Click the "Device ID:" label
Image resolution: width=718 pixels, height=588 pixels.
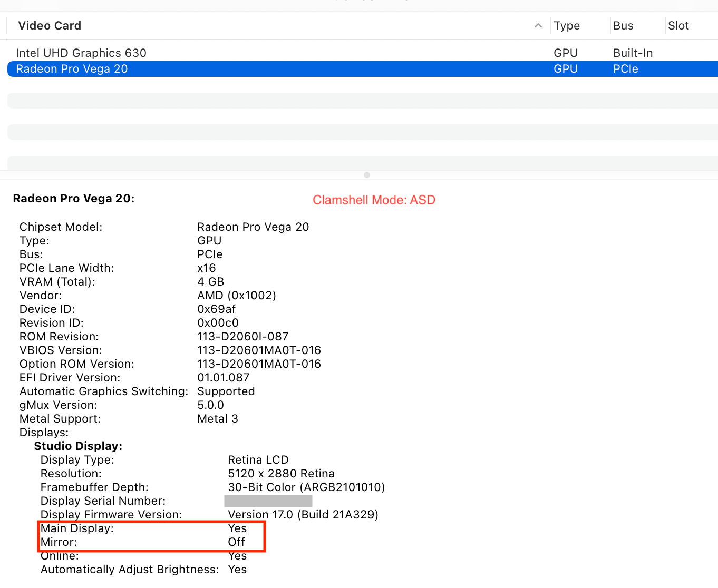(x=47, y=309)
